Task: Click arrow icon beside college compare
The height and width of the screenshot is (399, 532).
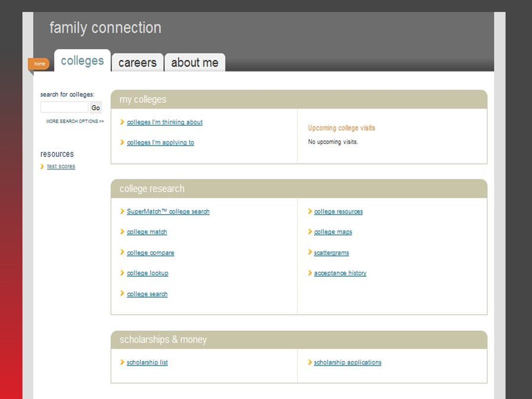Action: 122,252
